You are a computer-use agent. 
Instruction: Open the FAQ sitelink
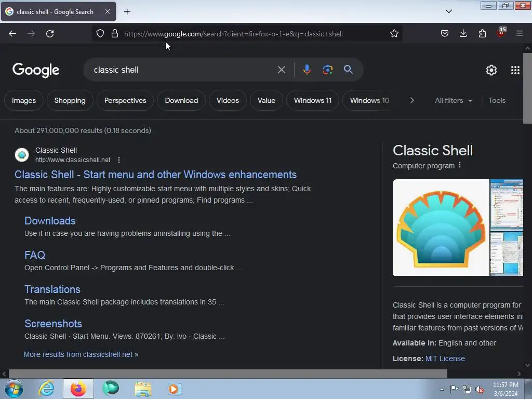[35, 255]
